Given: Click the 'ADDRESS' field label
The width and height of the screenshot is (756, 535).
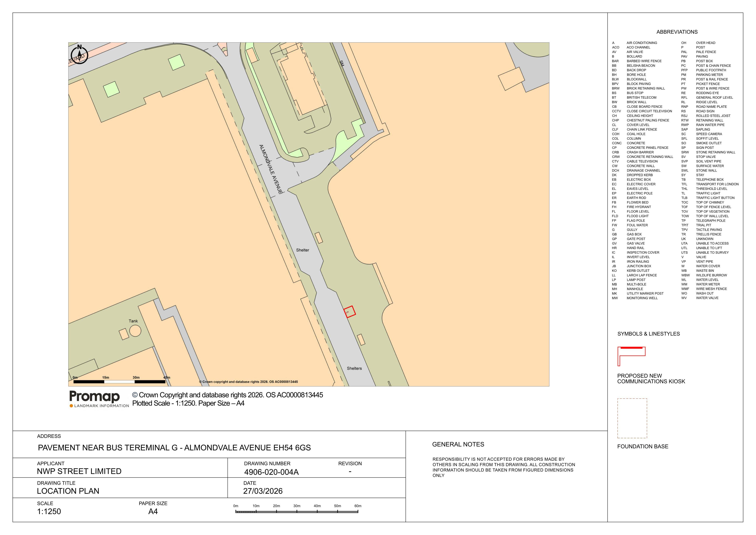Looking at the screenshot, I should [49, 436].
